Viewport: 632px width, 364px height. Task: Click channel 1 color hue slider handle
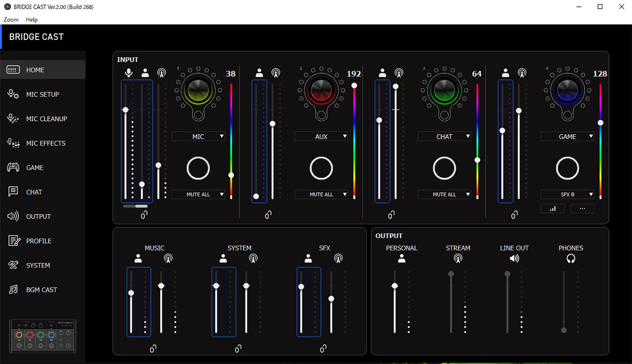231,175
